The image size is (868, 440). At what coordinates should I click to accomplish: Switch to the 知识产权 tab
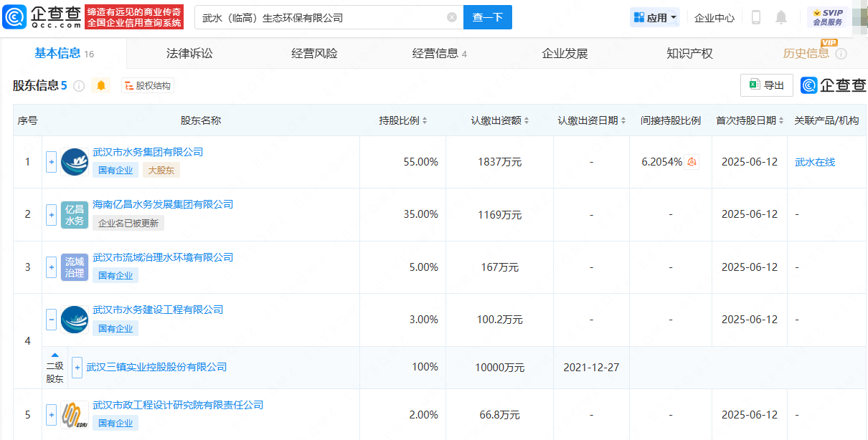(x=689, y=54)
